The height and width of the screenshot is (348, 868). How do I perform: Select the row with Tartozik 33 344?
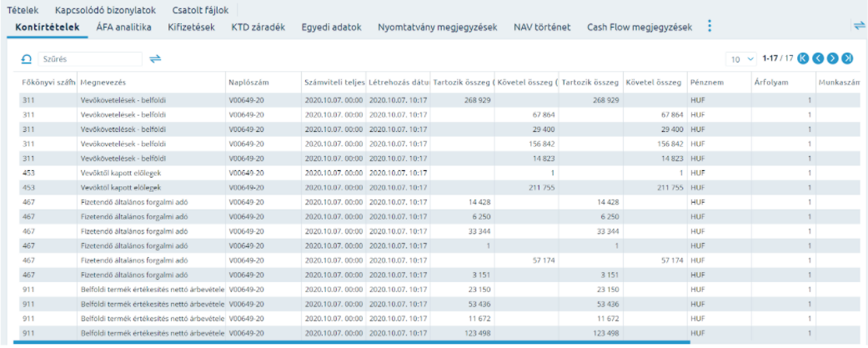tap(440, 230)
